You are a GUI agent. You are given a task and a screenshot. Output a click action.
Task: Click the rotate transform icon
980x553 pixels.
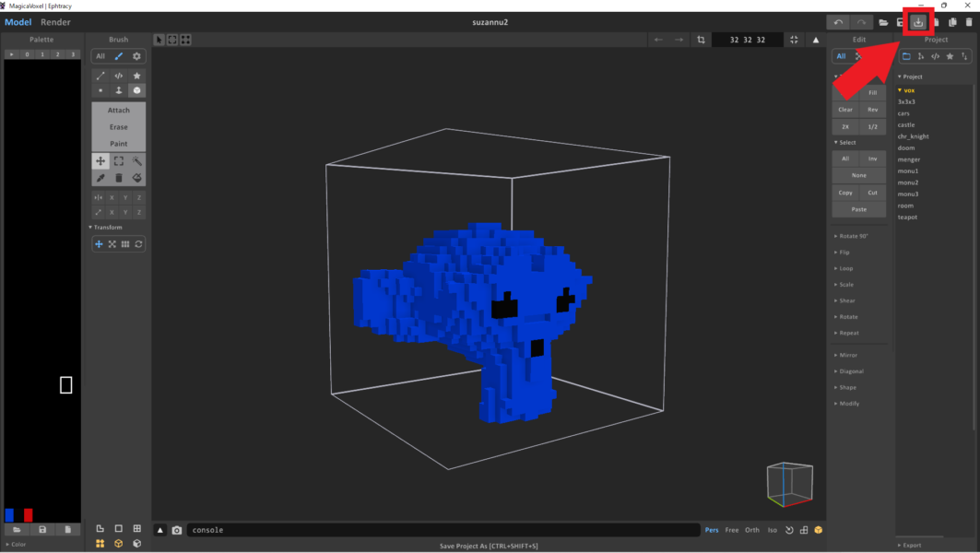(139, 244)
